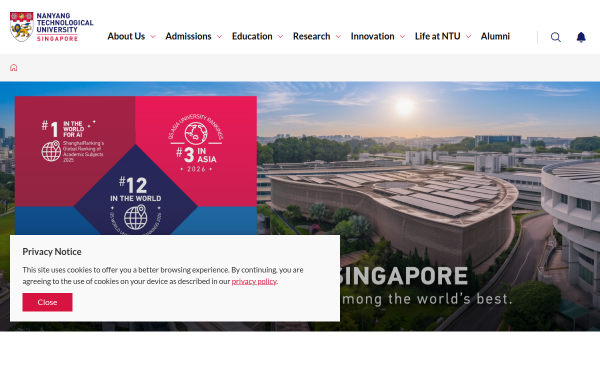Open the Life at NTU menu item
The height and width of the screenshot is (375, 600).
(x=437, y=36)
